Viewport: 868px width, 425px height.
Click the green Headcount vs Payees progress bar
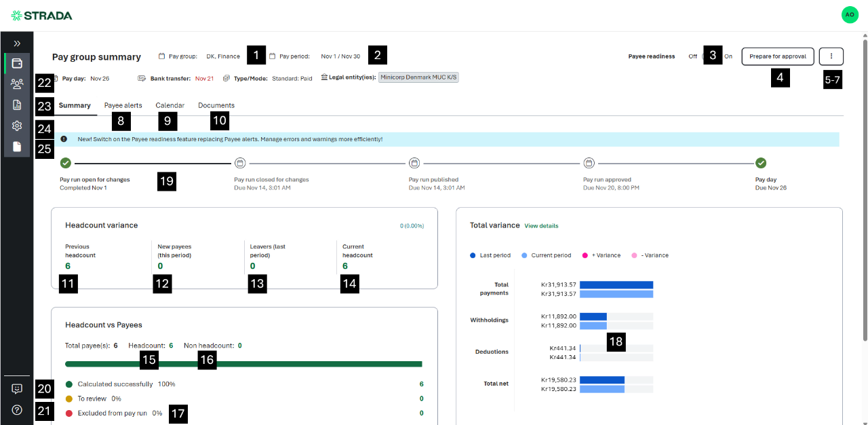point(243,365)
